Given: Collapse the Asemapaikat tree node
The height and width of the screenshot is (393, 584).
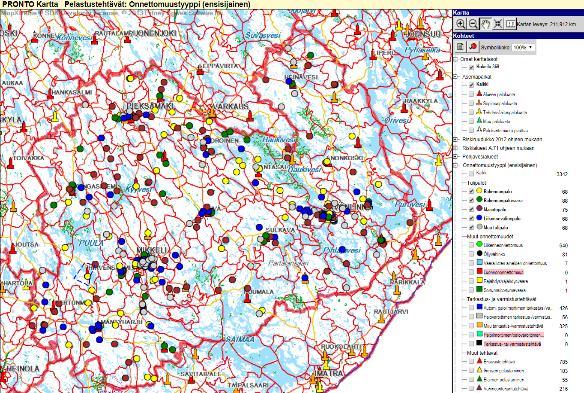Looking at the screenshot, I should [x=456, y=77].
